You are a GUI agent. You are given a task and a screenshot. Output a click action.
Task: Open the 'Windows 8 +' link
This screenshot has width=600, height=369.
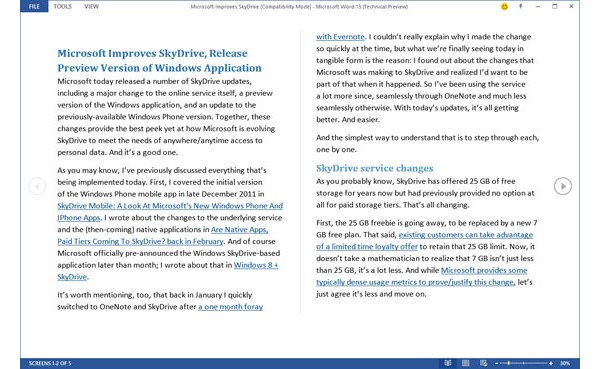(256, 265)
